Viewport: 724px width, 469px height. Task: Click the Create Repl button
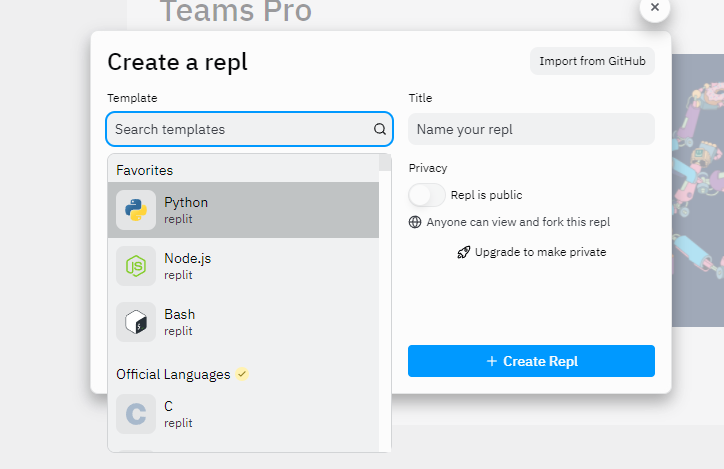[531, 361]
